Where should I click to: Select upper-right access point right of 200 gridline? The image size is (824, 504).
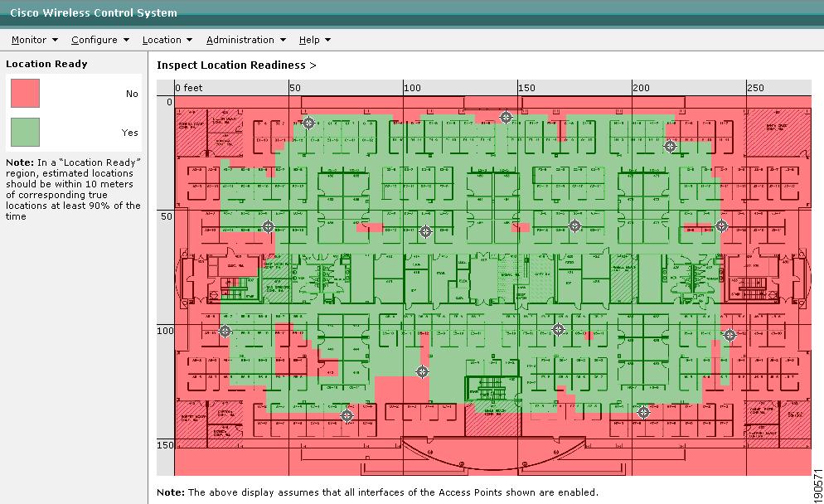pos(670,146)
